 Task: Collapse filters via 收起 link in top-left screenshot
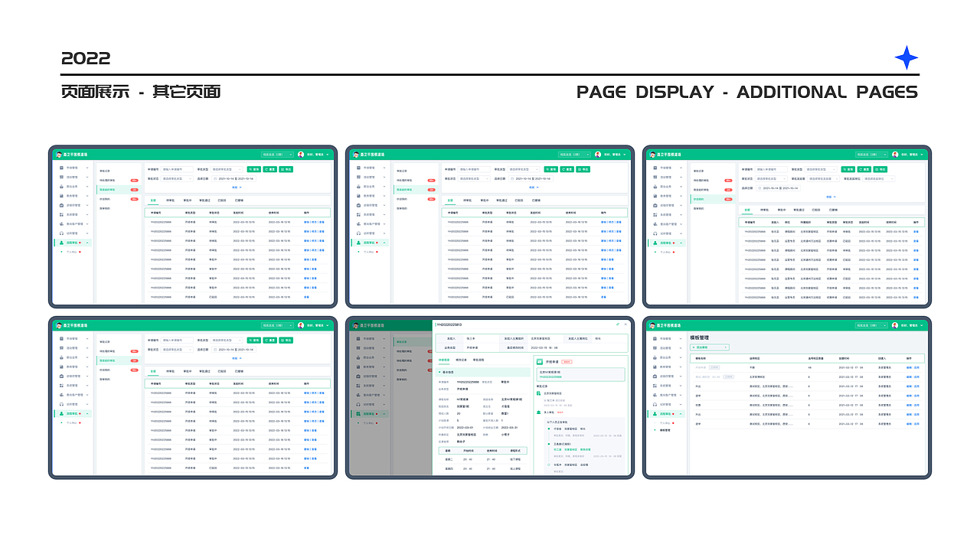237,187
